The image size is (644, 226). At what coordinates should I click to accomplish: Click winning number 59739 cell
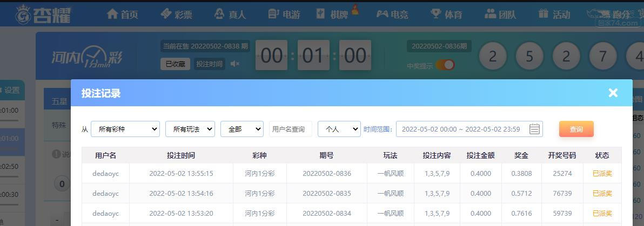point(562,213)
